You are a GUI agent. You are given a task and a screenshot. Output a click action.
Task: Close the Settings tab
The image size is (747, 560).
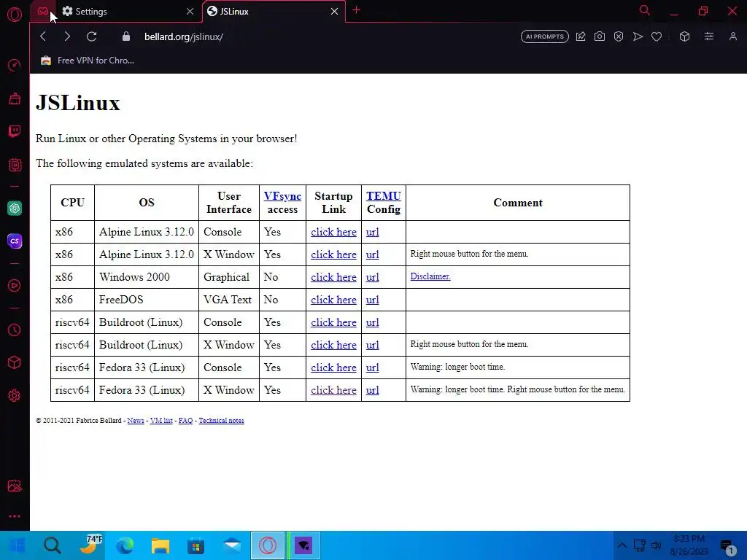pos(190,12)
